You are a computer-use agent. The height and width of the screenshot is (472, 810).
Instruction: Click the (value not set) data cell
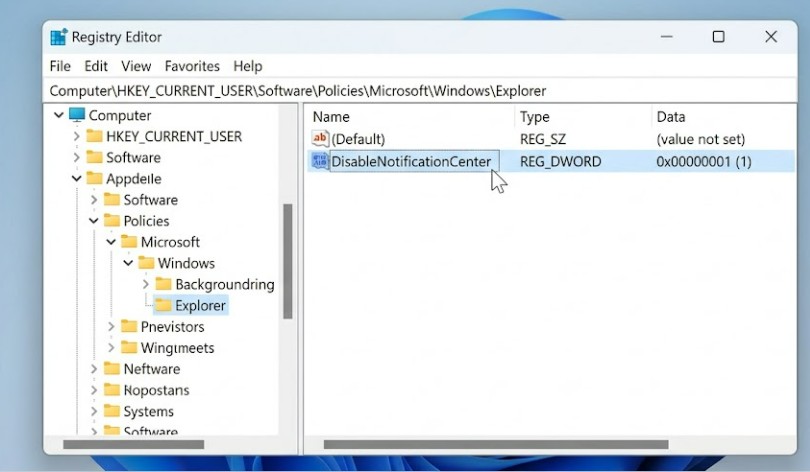(700, 139)
